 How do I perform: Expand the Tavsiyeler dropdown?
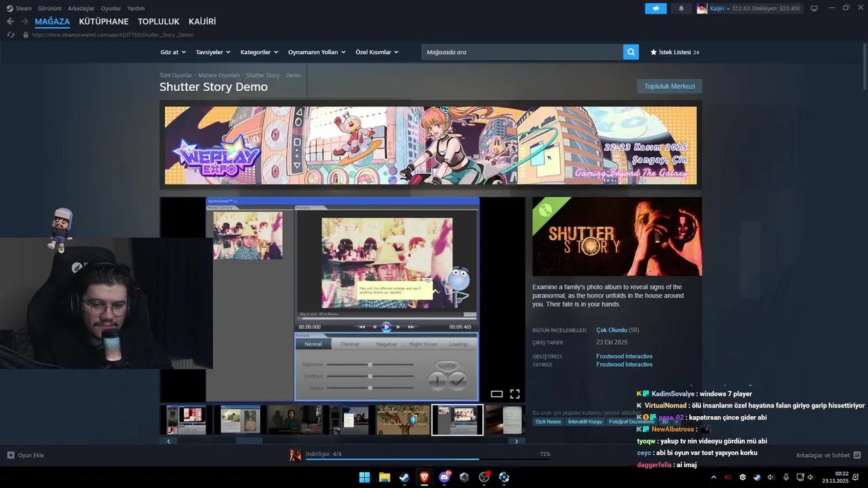click(213, 52)
